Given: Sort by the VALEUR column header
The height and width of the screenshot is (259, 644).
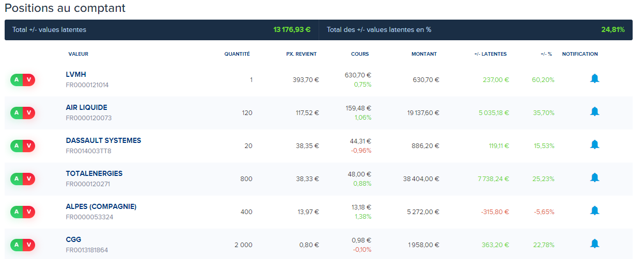Looking at the screenshot, I should pos(78,54).
